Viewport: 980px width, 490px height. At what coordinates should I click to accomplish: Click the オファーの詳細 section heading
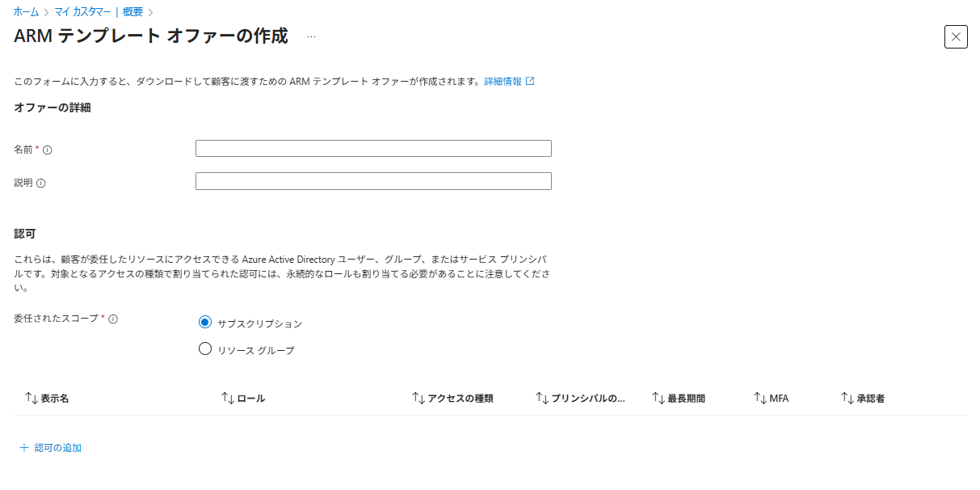(53, 108)
